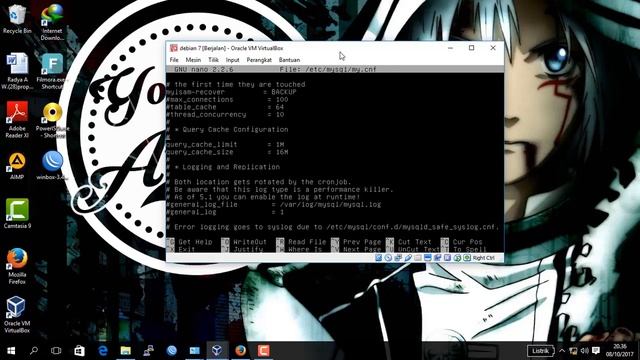The image size is (640, 360).
Task: Click the nano line 'query_cache_size = 16M'
Action: click(227, 152)
